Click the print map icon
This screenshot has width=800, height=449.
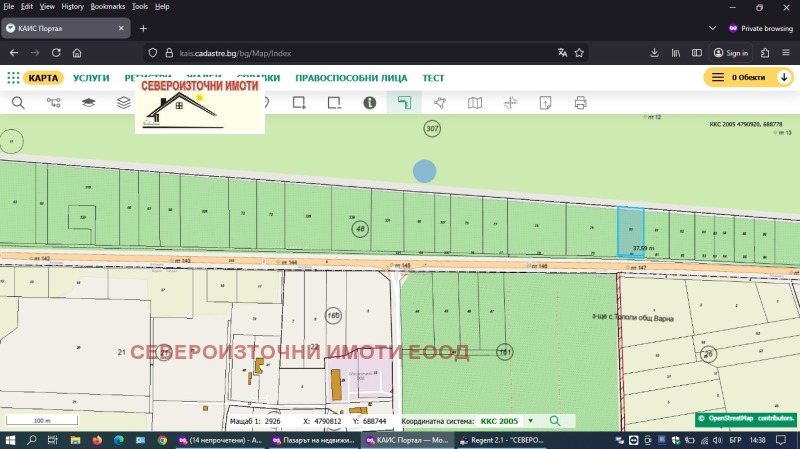pyautogui.click(x=580, y=102)
